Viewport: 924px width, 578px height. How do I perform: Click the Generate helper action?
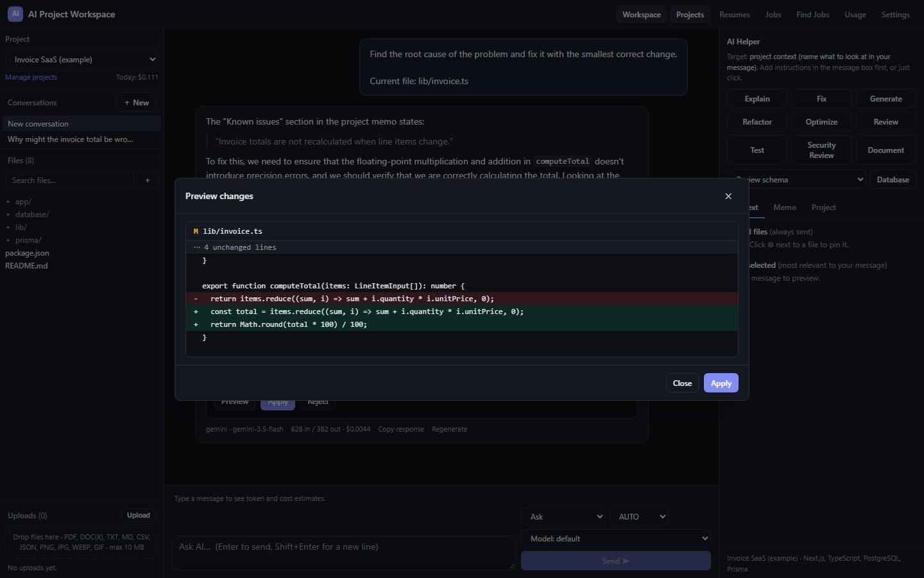tap(886, 99)
